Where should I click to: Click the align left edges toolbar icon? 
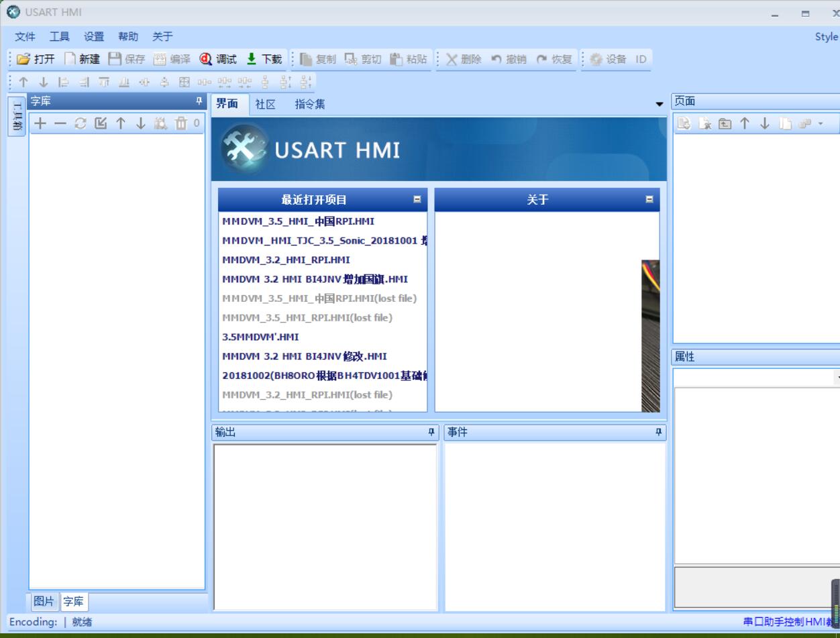click(64, 82)
